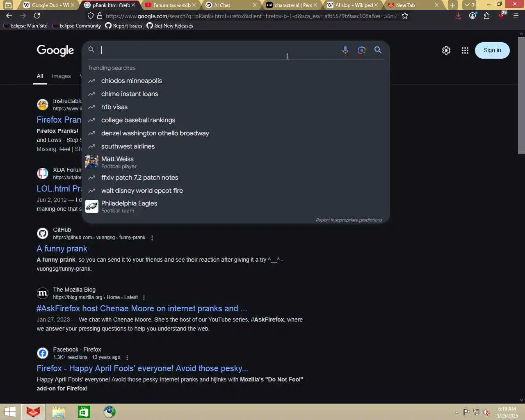Open the Report Issues bookmark
Screen dimensions: 525x420
pos(124,25)
